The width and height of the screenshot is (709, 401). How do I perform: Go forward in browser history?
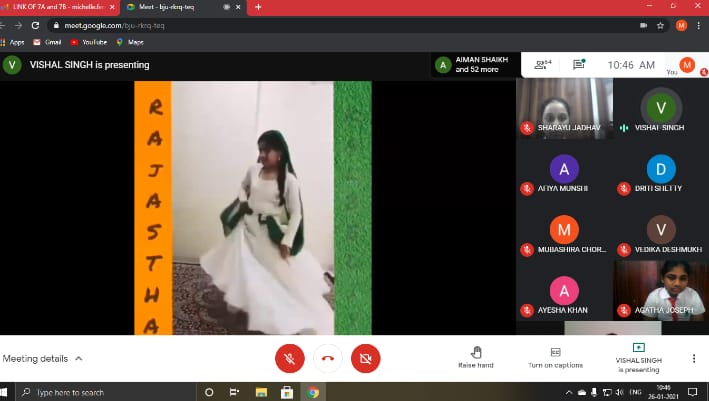coord(18,26)
